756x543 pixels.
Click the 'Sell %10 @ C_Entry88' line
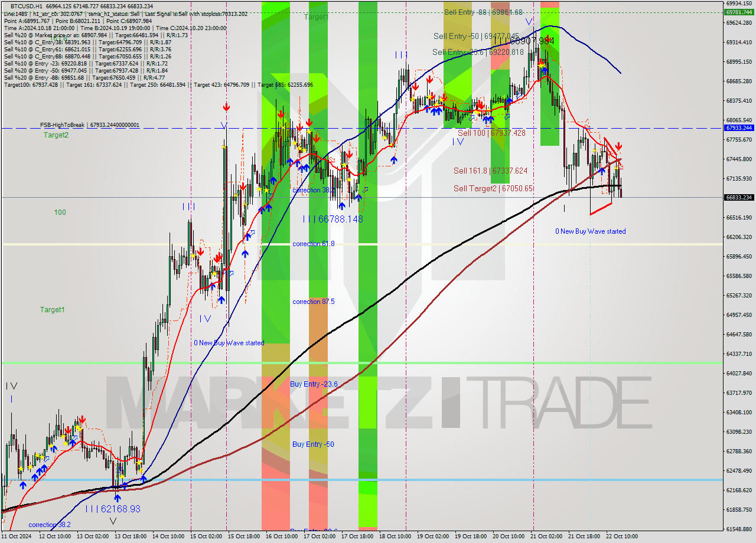tap(87, 56)
